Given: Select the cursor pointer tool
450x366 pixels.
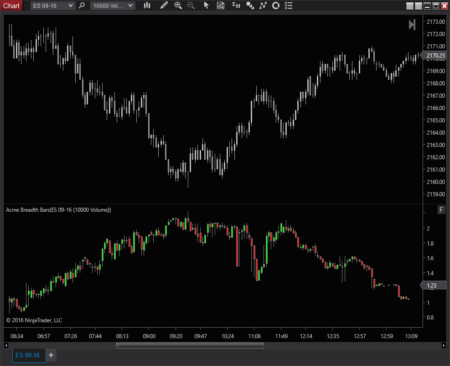Looking at the screenshot, I should pos(206,5).
